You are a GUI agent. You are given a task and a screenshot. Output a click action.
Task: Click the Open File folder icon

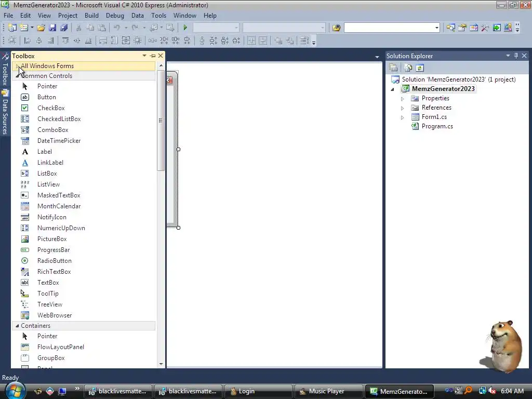click(x=41, y=28)
